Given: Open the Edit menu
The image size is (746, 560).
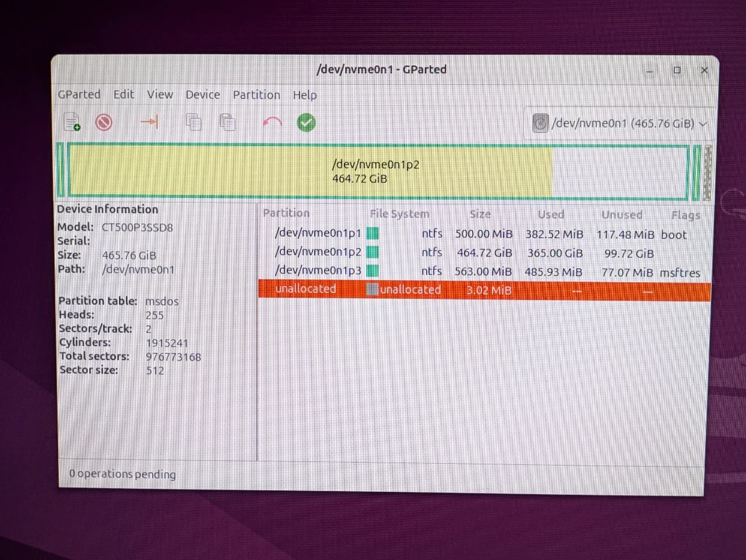Looking at the screenshot, I should pyautogui.click(x=124, y=94).
